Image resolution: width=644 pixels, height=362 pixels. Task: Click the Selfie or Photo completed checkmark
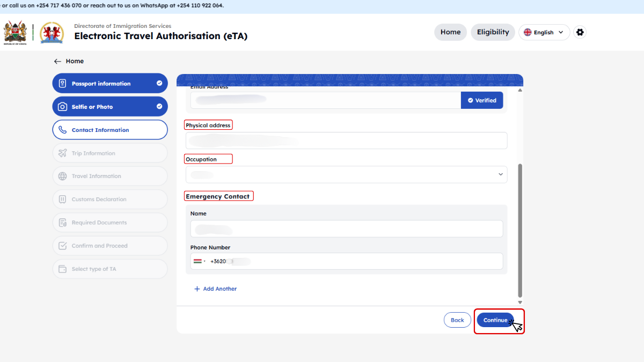click(x=159, y=107)
